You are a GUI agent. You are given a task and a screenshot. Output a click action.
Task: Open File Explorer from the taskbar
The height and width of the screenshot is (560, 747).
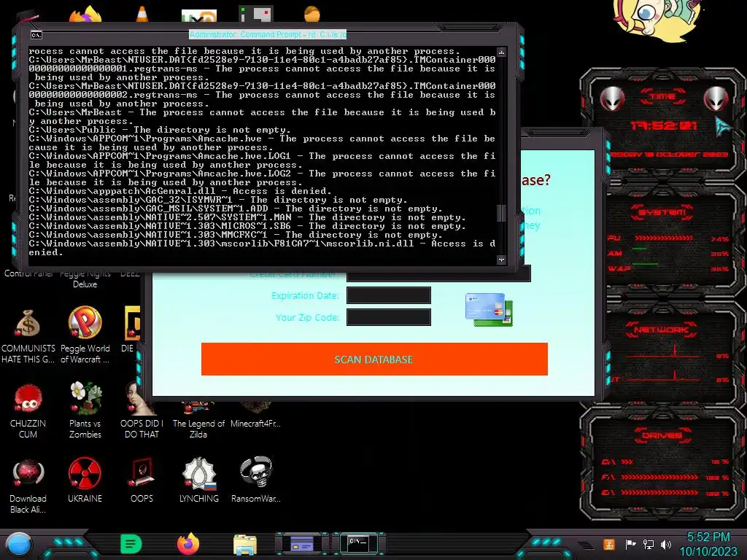pyautogui.click(x=245, y=545)
